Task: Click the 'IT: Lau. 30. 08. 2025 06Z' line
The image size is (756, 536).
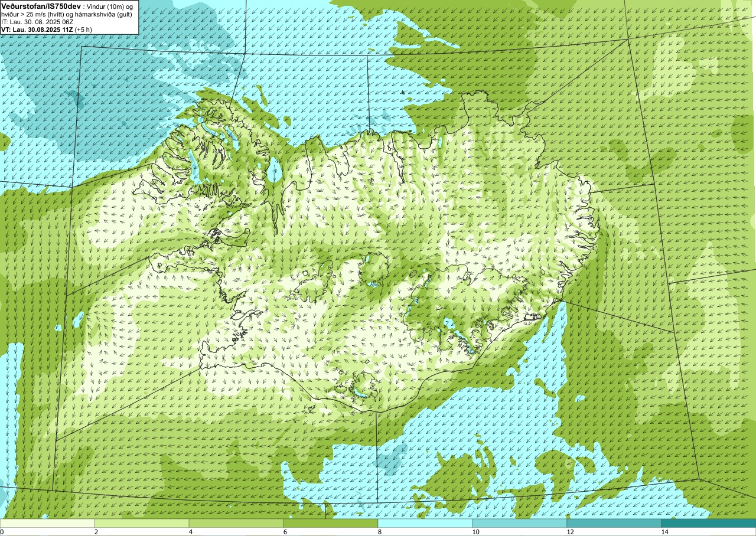Action: tap(37, 22)
